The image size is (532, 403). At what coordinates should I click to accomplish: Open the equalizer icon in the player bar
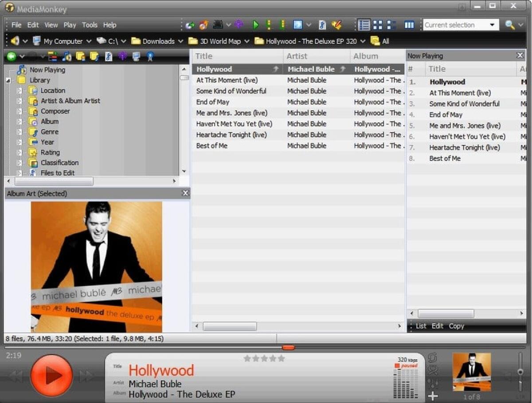(x=433, y=384)
